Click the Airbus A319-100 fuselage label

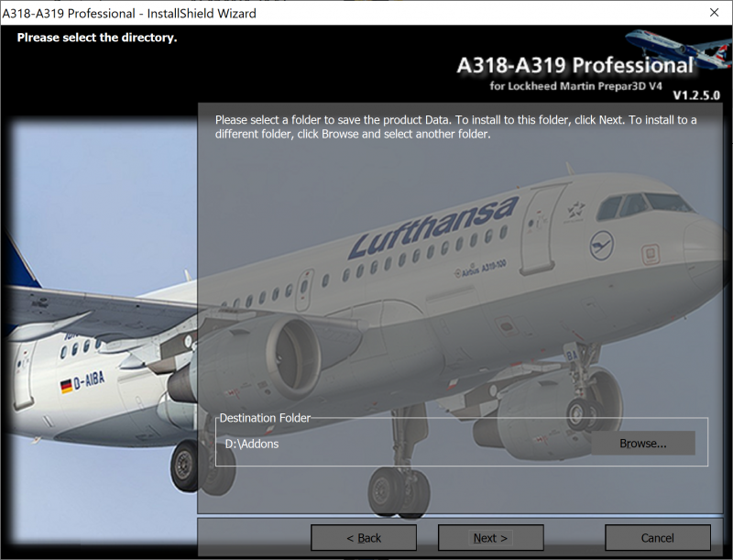click(x=480, y=269)
